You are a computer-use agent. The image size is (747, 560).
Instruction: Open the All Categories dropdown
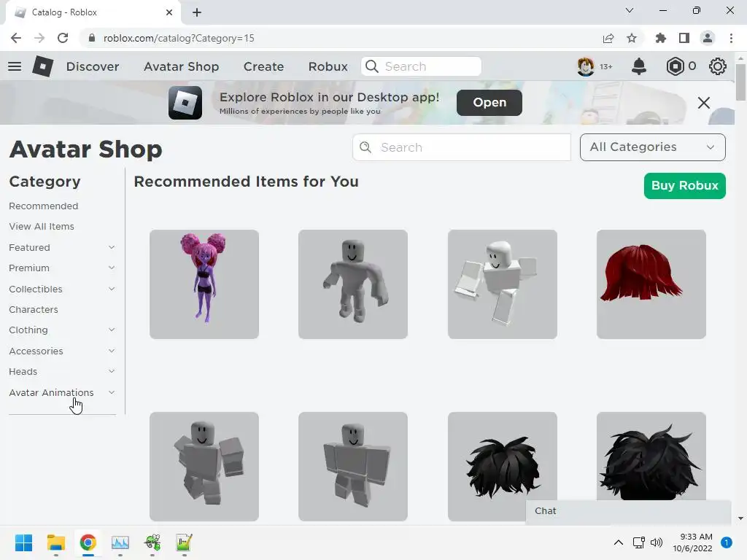click(653, 147)
